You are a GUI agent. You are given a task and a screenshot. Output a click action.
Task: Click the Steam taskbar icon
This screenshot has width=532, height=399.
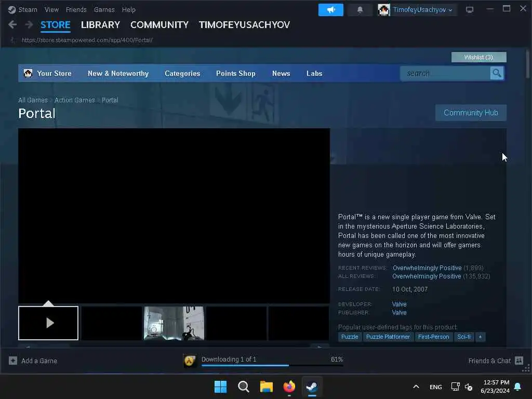312,387
